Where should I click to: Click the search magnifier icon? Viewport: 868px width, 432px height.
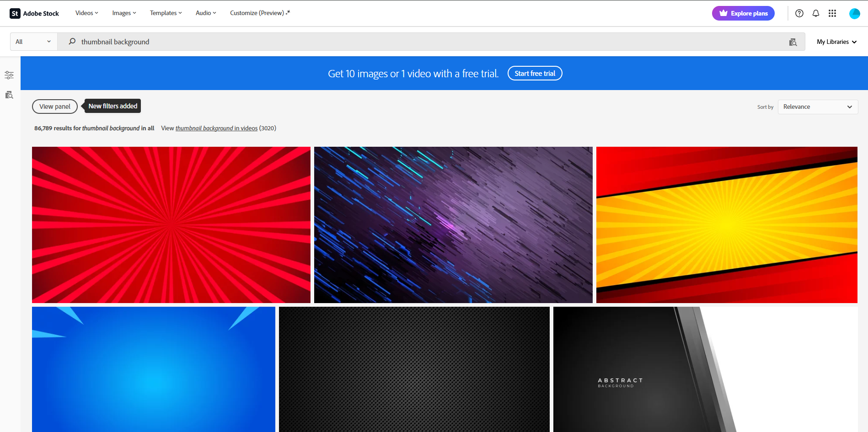pos(72,42)
